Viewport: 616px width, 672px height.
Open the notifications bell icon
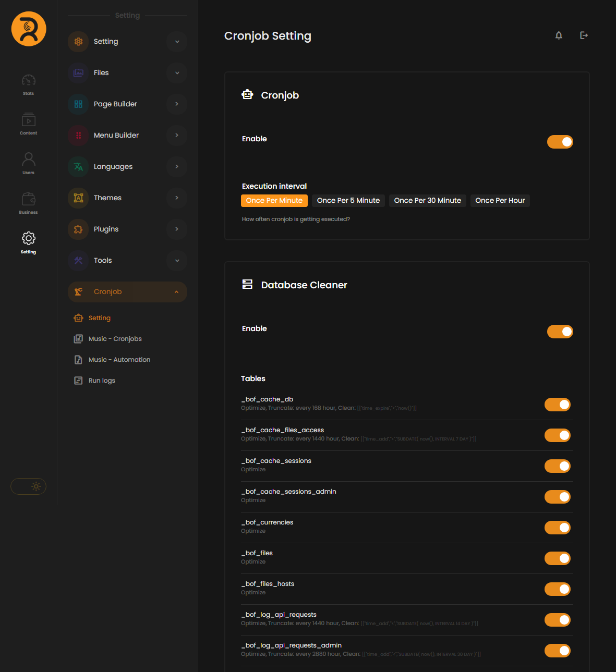click(559, 35)
